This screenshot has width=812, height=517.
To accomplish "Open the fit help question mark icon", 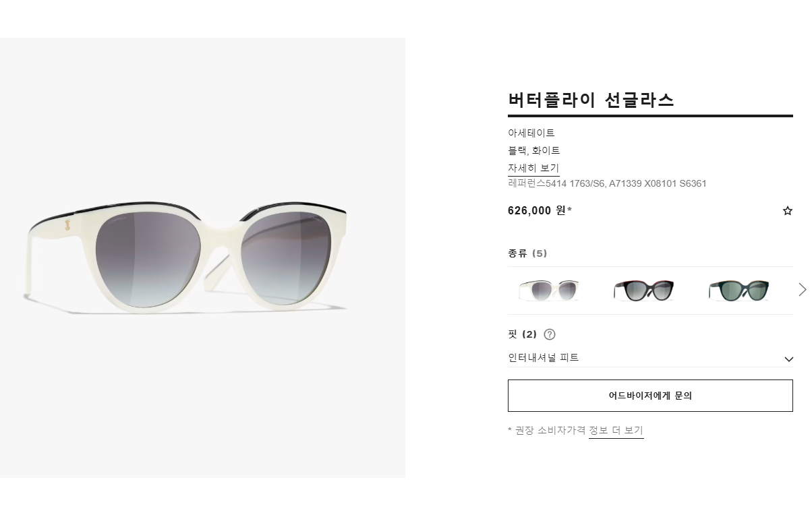I will pyautogui.click(x=550, y=334).
